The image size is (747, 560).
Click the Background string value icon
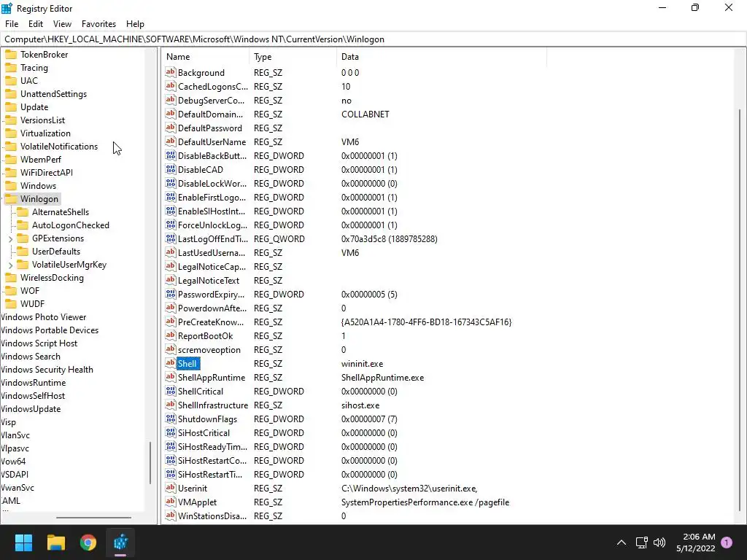[171, 72]
